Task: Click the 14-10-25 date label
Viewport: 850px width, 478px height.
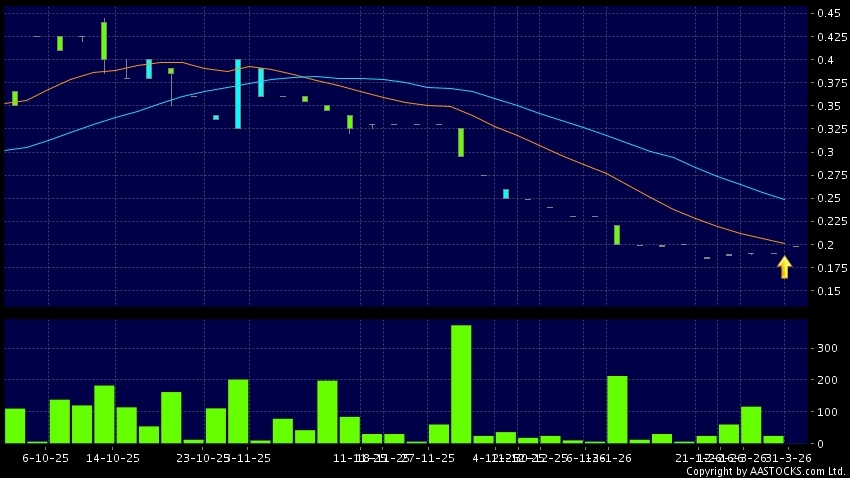Action: (x=113, y=457)
